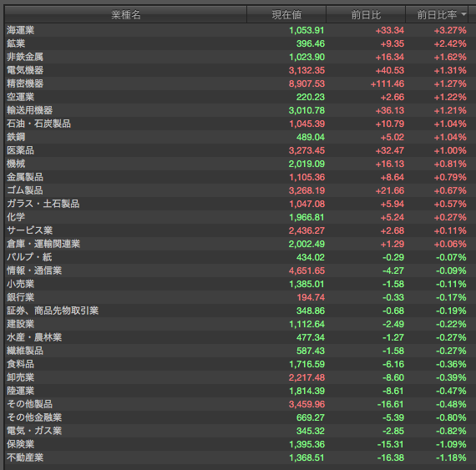Select the 証券、商品先物取引業 sector name
Viewport: 476px width, 470px height.
pos(53,311)
